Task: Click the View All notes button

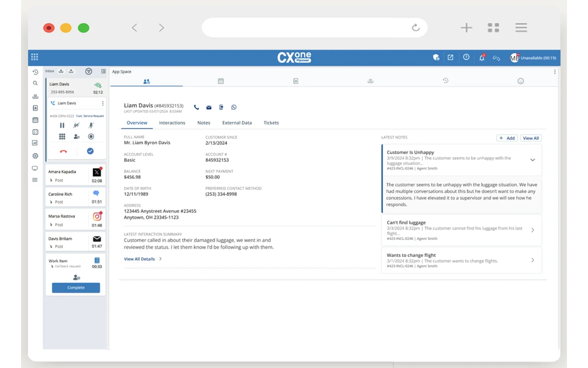Action: tap(531, 138)
